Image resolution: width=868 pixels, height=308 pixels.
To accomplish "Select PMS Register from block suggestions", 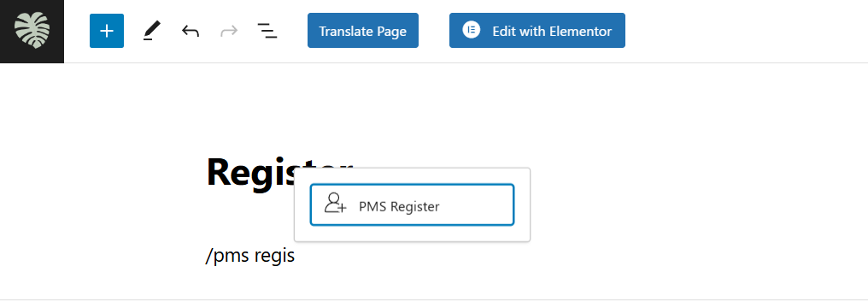I will pyautogui.click(x=412, y=205).
